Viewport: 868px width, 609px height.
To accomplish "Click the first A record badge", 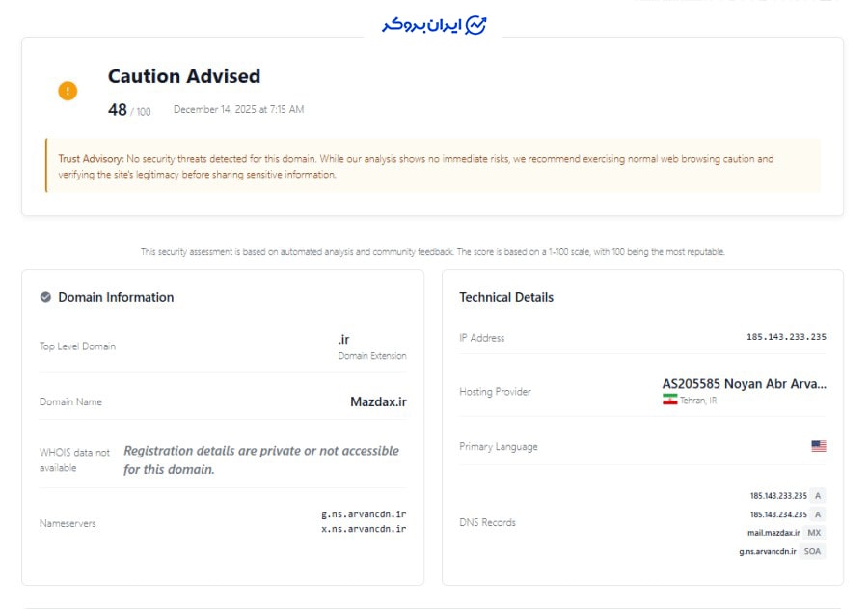I will [x=818, y=495].
